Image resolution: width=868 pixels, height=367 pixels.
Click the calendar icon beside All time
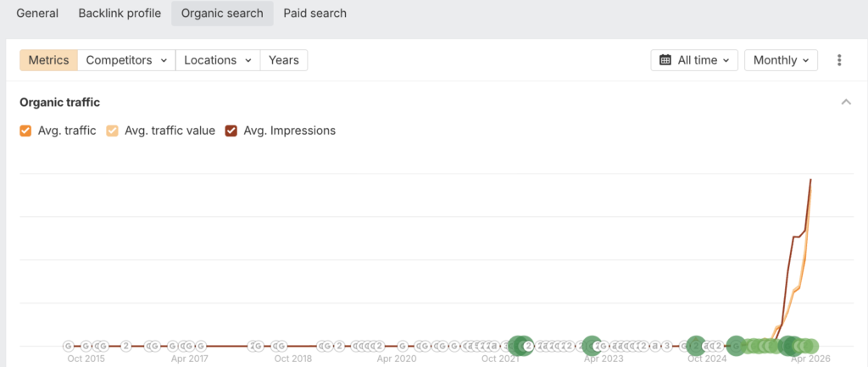coord(665,60)
